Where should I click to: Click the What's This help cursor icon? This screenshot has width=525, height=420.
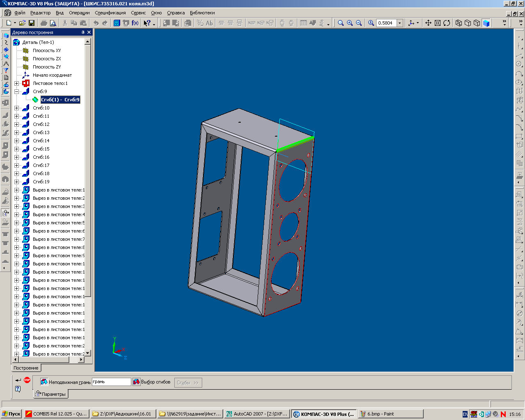pos(147,23)
